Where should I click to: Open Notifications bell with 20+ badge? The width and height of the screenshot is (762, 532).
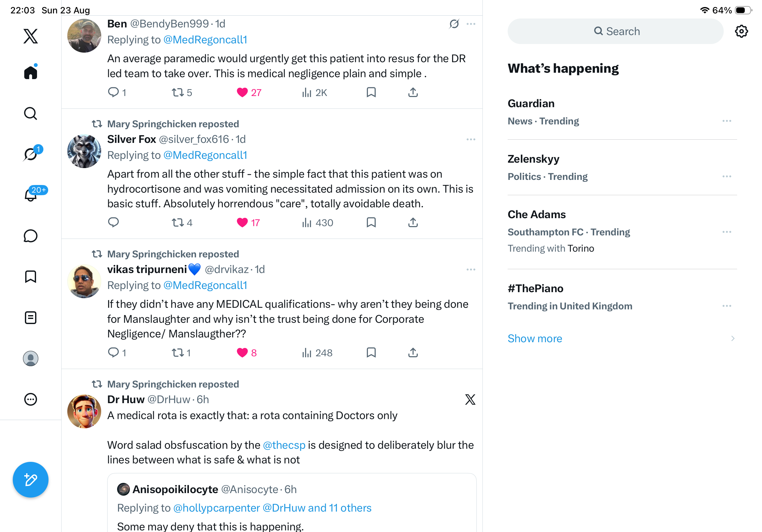pos(31,194)
